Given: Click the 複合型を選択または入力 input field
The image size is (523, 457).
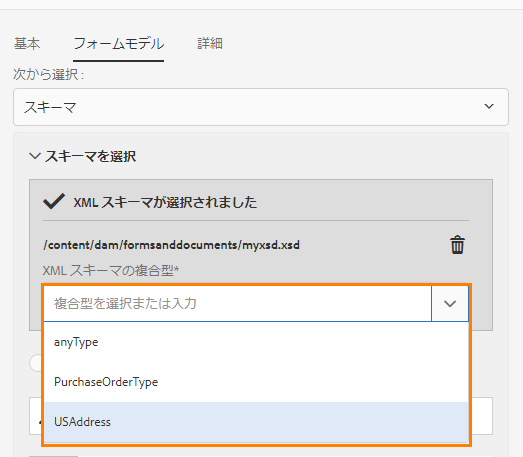Looking at the screenshot, I should [237, 304].
